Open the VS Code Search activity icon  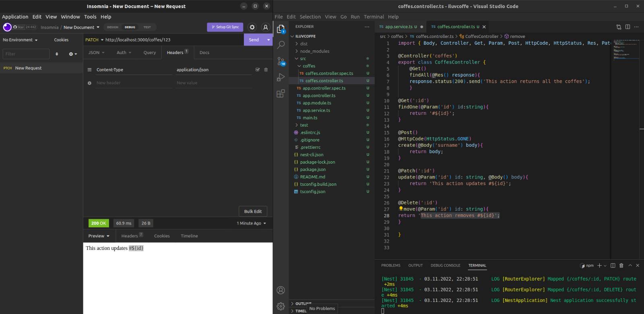[281, 44]
